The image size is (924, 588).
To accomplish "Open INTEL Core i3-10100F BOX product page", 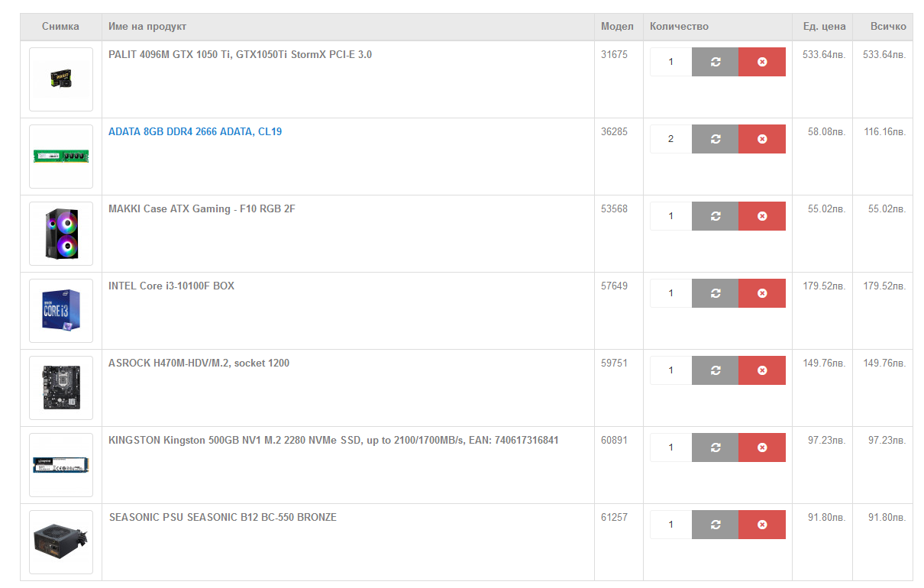I will click(x=171, y=286).
